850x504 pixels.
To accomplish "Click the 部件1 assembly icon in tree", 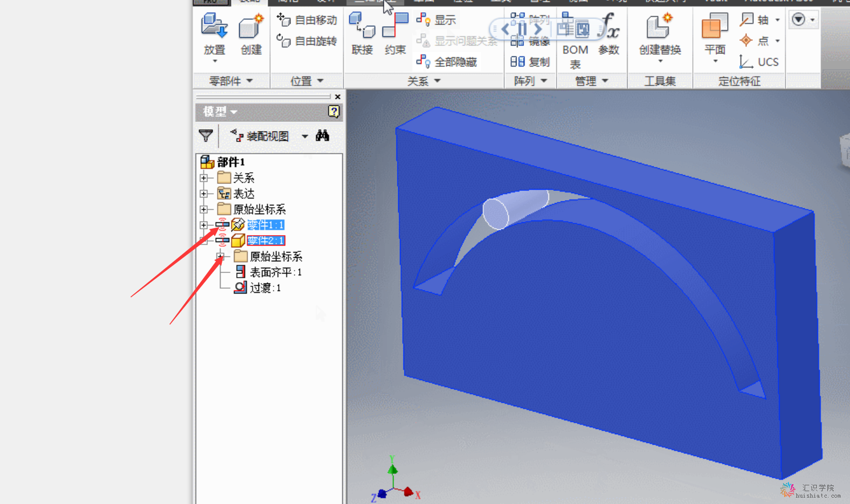I will coord(207,161).
